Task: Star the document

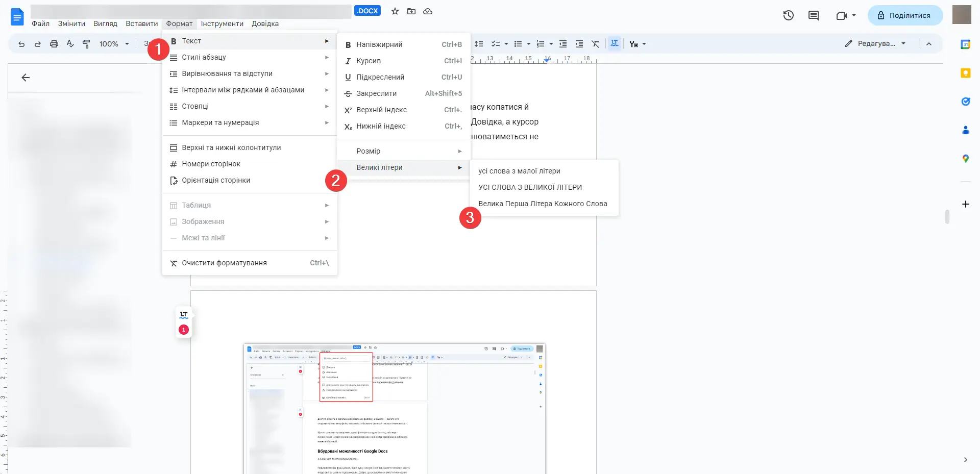Action: 395,11
